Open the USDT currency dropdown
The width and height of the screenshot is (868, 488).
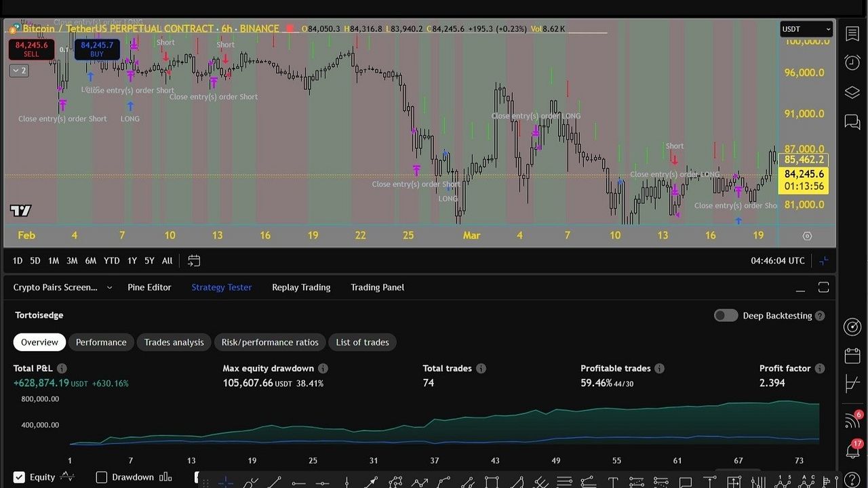(806, 28)
